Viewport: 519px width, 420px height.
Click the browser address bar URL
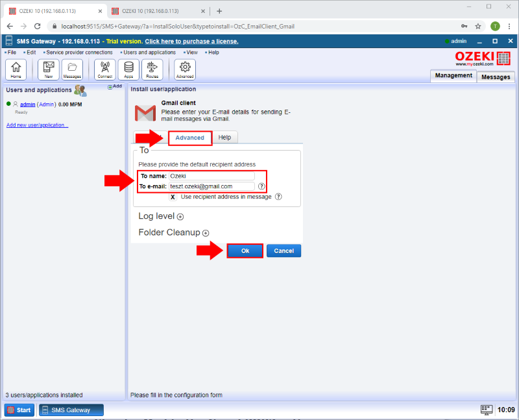pyautogui.click(x=178, y=26)
